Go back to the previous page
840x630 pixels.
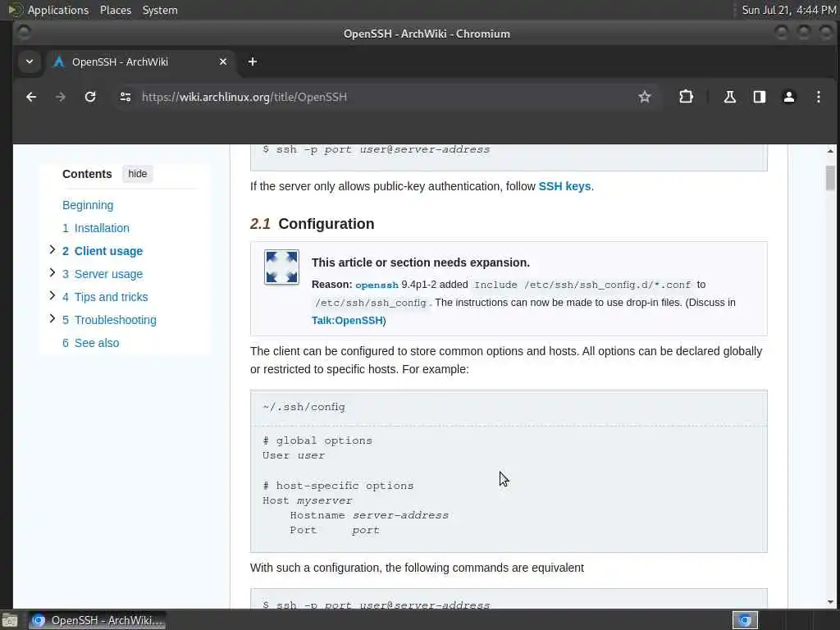pyautogui.click(x=31, y=97)
